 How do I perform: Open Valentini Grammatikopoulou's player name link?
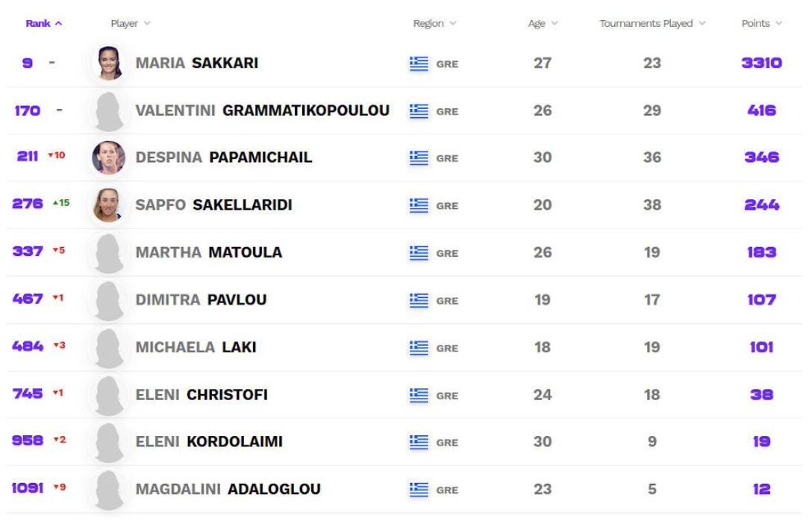[x=263, y=110]
